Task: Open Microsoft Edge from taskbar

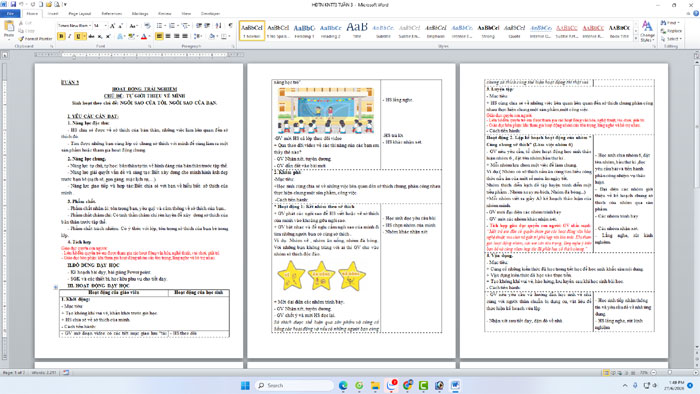Action: [x=343, y=386]
